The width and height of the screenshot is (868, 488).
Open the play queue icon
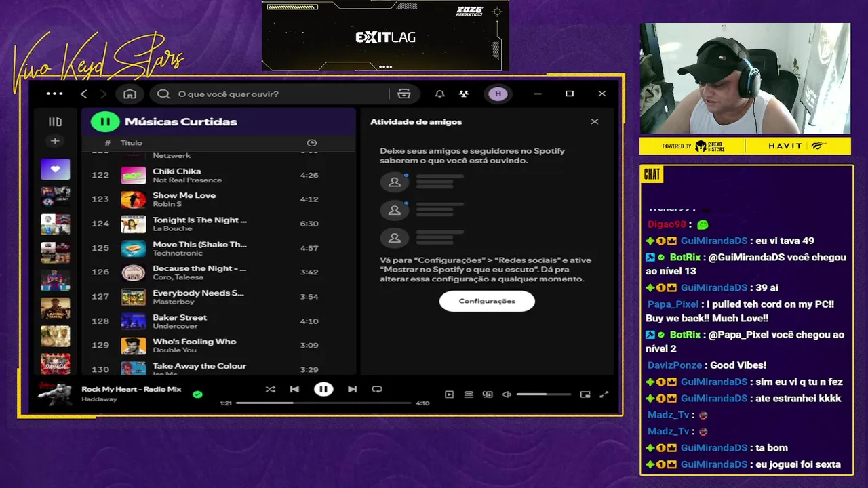point(469,394)
